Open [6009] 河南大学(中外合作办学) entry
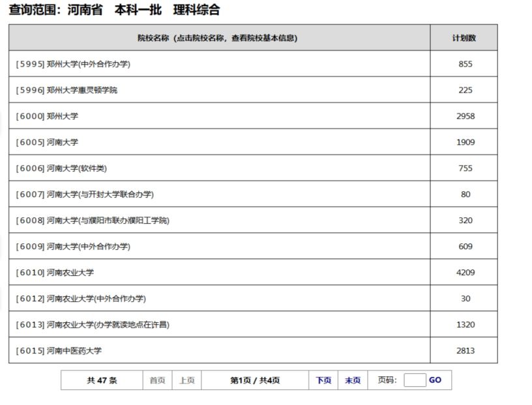532x405 pixels. coord(73,246)
